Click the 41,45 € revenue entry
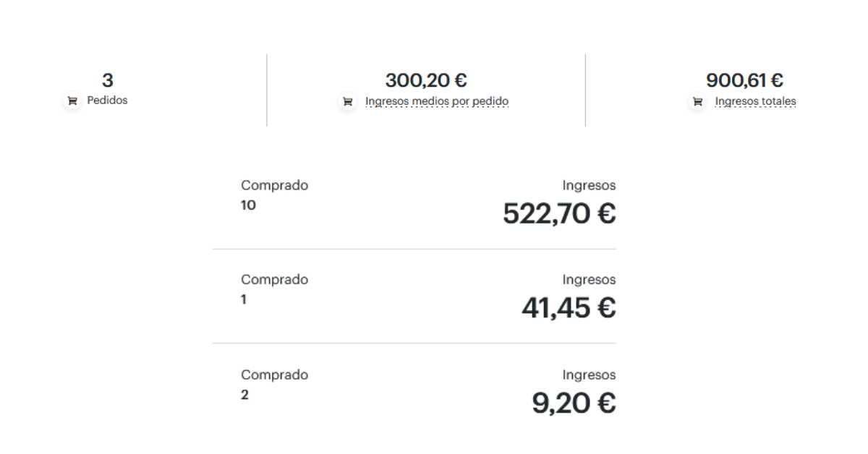 pyautogui.click(x=569, y=307)
